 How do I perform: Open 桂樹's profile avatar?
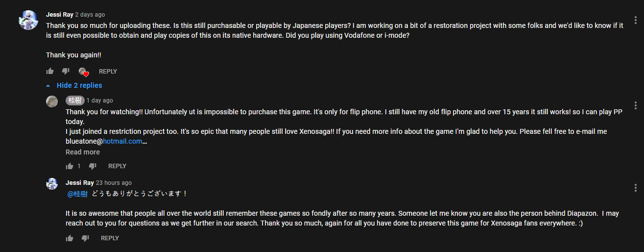52,101
